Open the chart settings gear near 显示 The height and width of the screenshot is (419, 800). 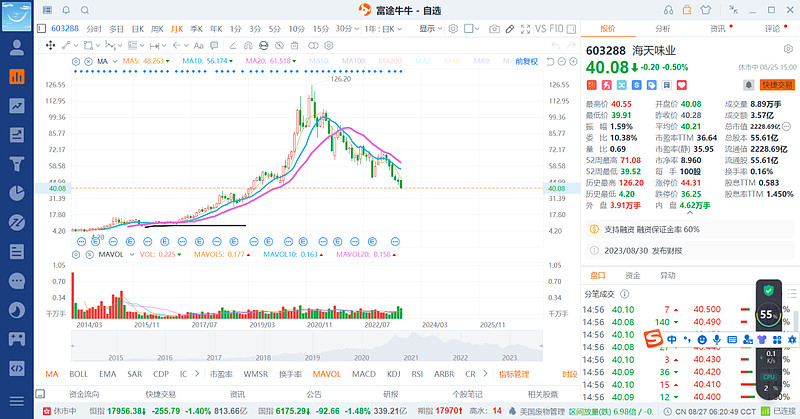pyautogui.click(x=453, y=29)
